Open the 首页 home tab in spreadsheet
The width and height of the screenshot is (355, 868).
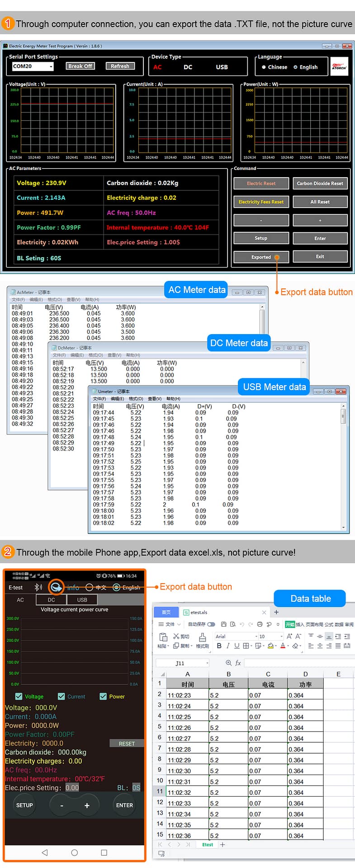pos(166,612)
